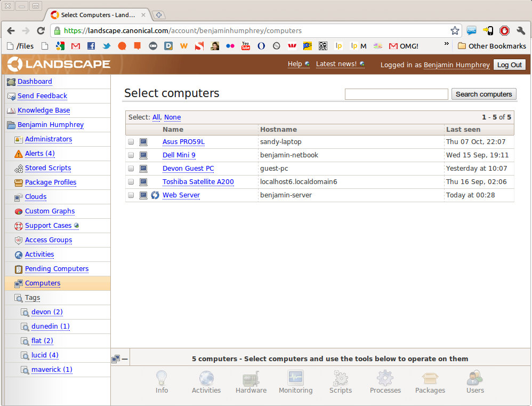
Task: Click the Search computers button
Action: [484, 94]
